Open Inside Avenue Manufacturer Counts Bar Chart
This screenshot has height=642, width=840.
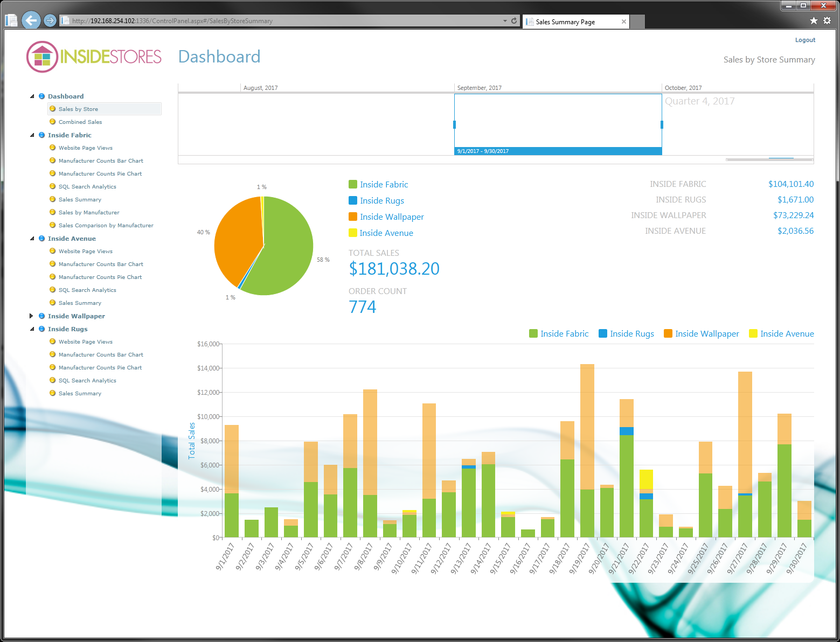pos(101,264)
